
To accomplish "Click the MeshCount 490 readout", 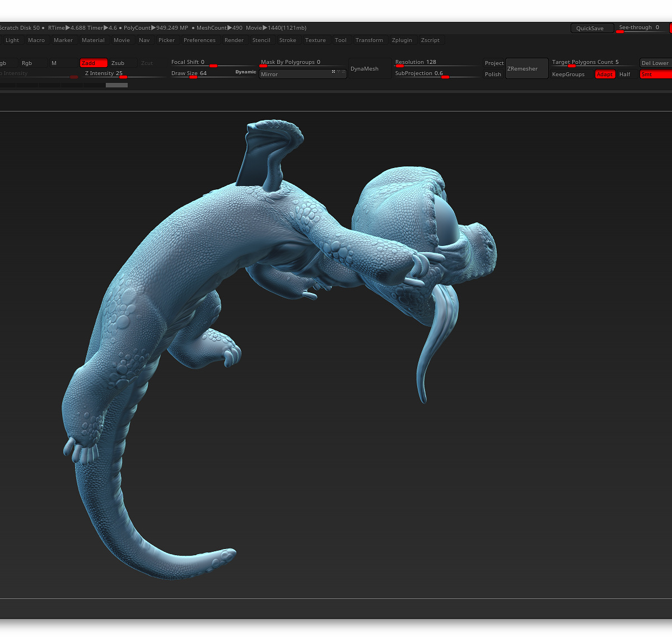I will pyautogui.click(x=220, y=28).
